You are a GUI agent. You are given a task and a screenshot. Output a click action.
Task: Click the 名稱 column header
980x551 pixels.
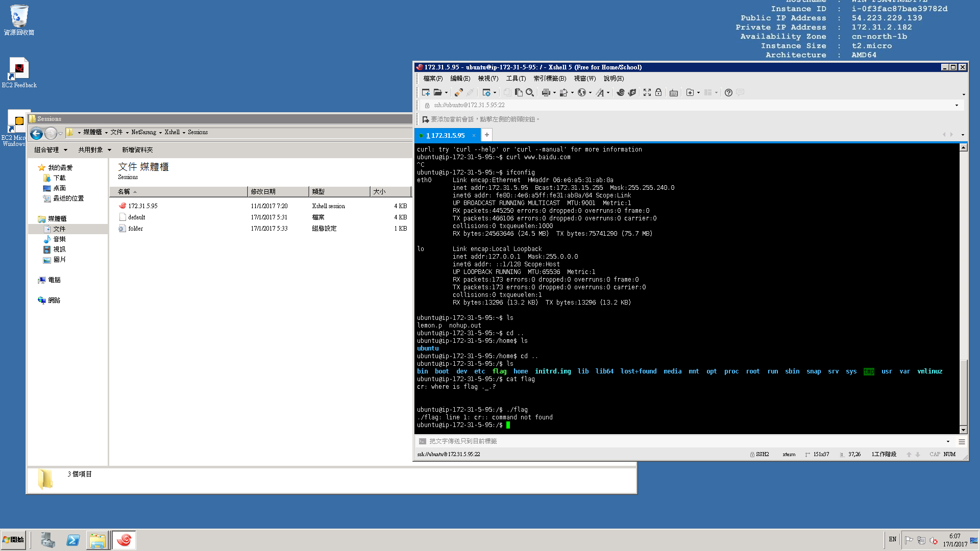pos(178,192)
